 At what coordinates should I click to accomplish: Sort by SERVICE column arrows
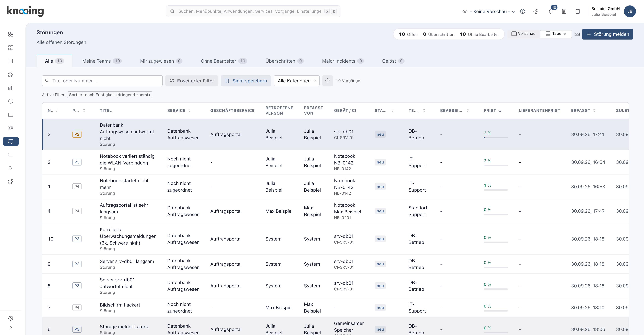[x=189, y=110]
